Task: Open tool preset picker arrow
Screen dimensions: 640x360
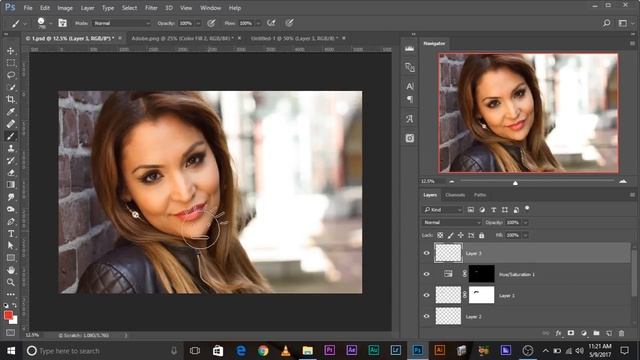Action: point(24,24)
